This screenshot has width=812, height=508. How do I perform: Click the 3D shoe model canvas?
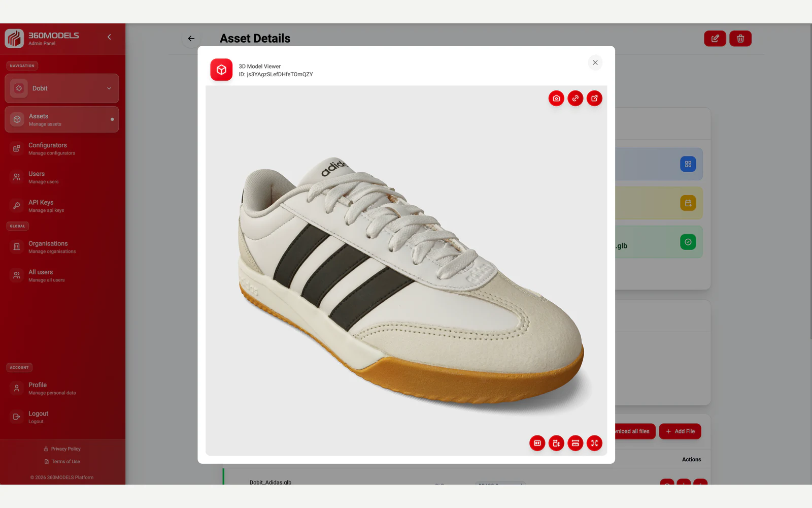[406, 270]
